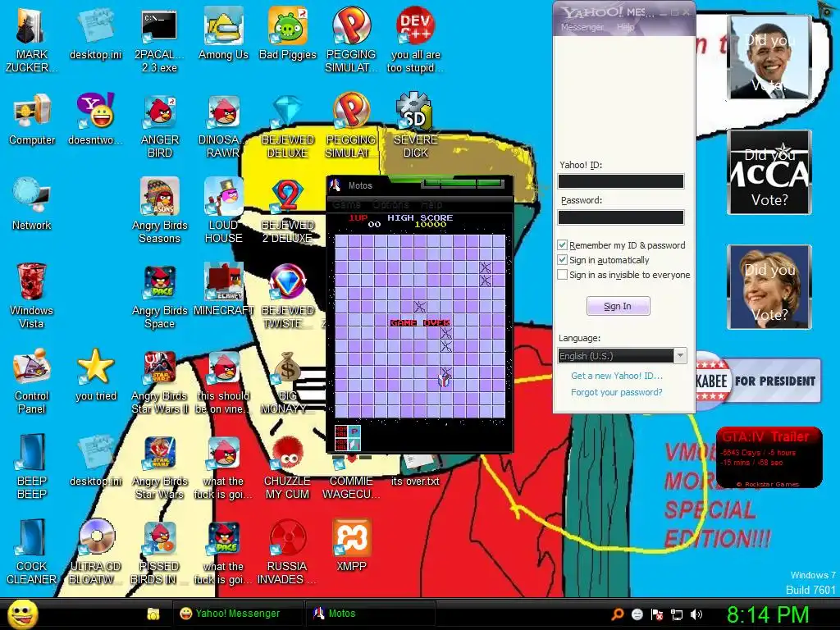Click the Obama 'Did you Vote?' gadget
Screen dimensions: 840x630
click(x=769, y=57)
